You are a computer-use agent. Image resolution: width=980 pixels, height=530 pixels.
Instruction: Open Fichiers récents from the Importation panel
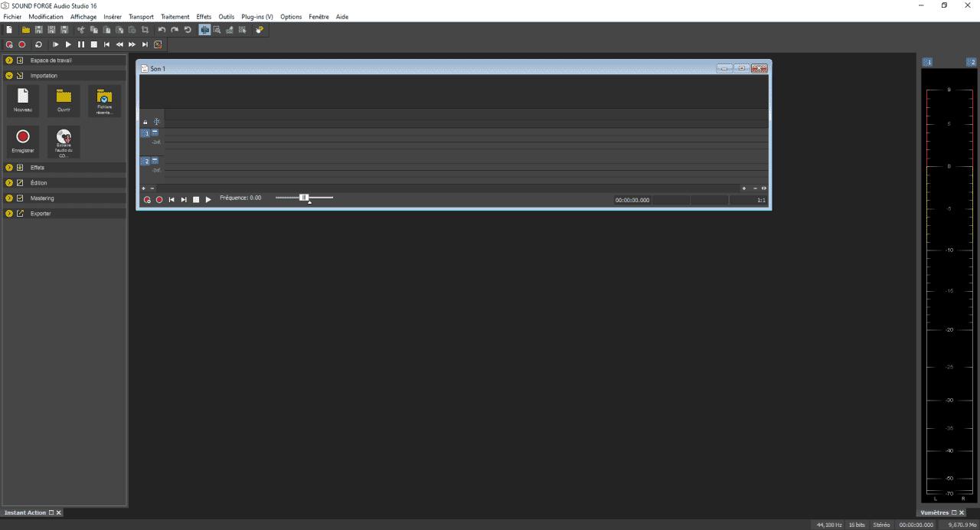tap(104, 100)
